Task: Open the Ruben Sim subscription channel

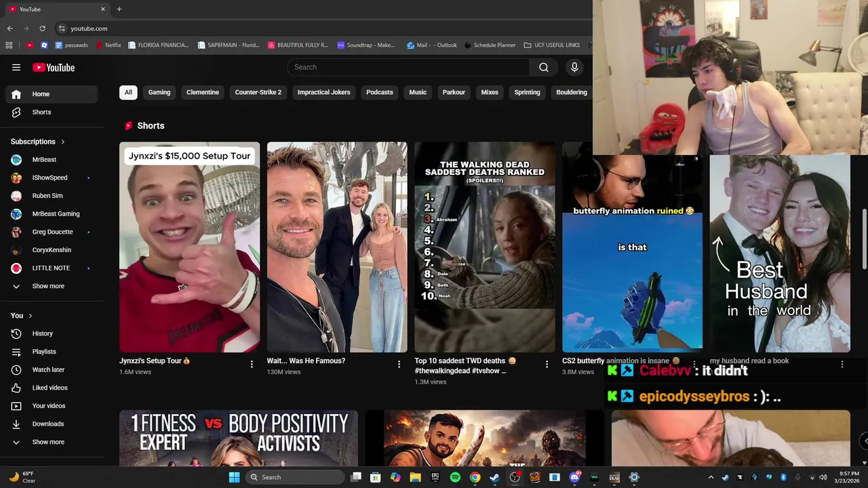Action: pyautogui.click(x=52, y=196)
